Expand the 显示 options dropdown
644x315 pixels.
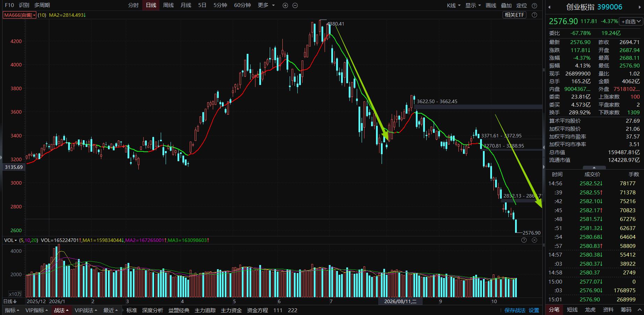point(473,5)
